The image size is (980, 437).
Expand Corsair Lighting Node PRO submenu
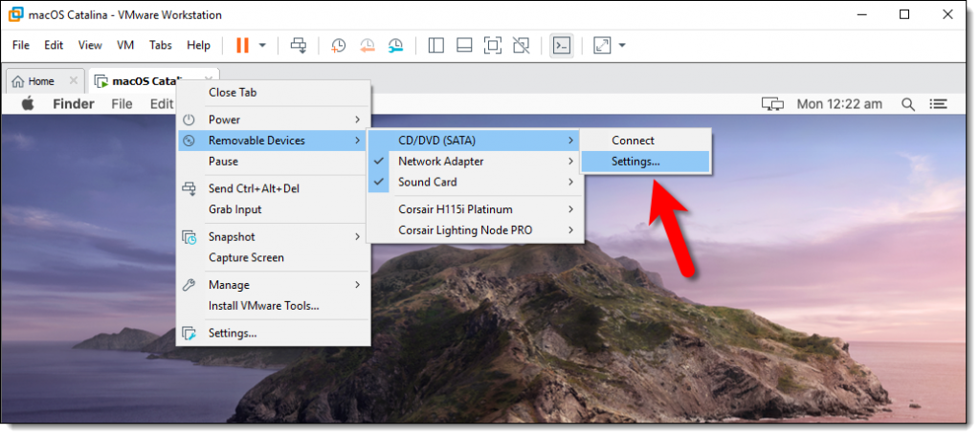[x=475, y=230]
